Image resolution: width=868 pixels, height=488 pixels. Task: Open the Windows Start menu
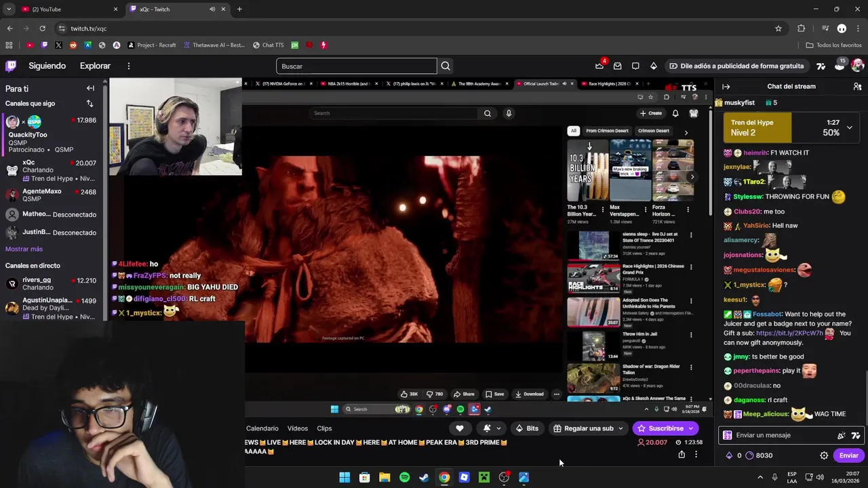coord(344,477)
